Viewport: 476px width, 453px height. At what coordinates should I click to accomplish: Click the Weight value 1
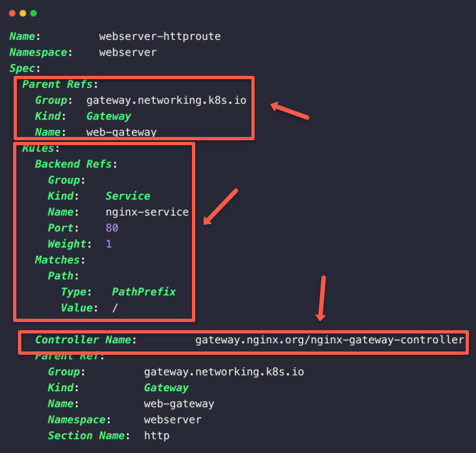pyautogui.click(x=109, y=243)
